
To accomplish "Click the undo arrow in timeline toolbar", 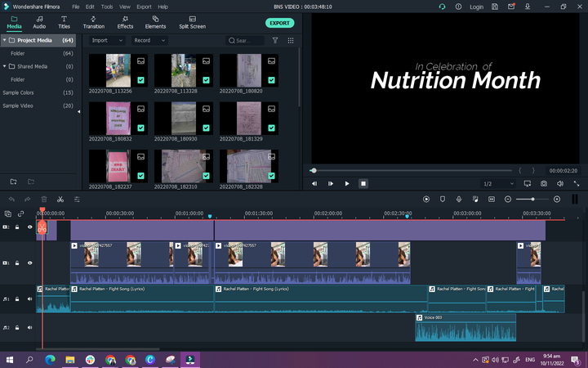I will [11, 200].
